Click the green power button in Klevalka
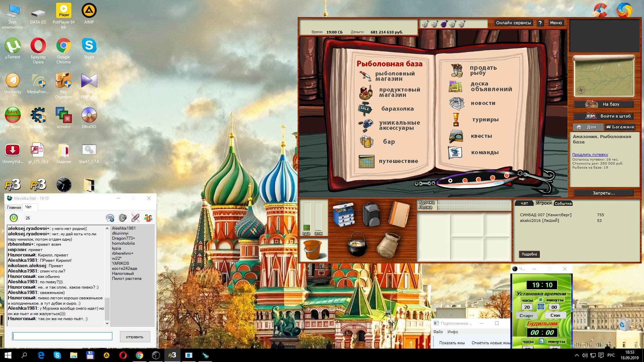 (14, 218)
